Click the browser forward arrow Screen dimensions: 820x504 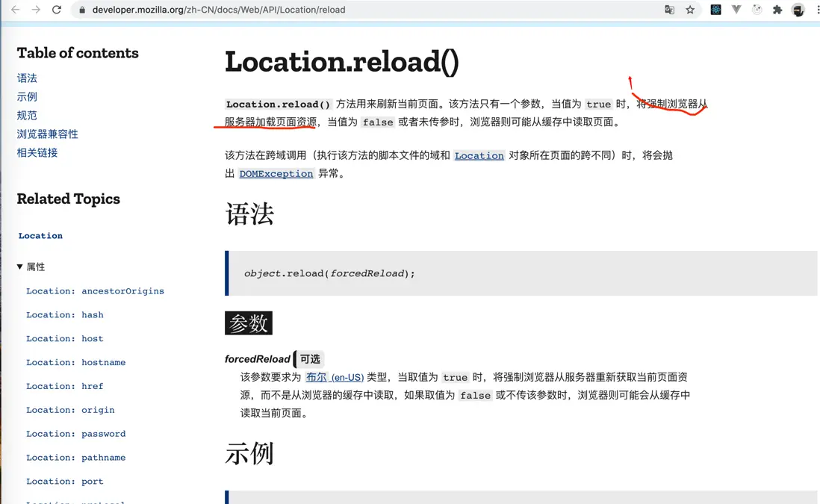[x=36, y=10]
